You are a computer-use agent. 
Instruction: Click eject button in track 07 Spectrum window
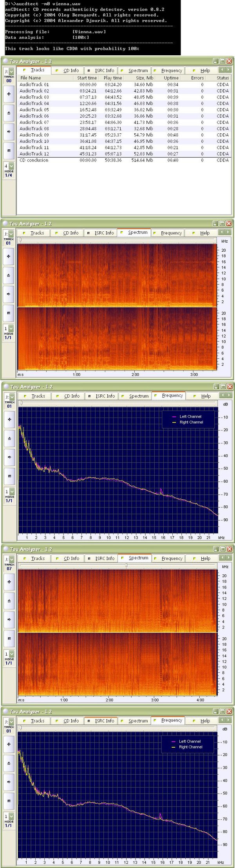point(9,601)
